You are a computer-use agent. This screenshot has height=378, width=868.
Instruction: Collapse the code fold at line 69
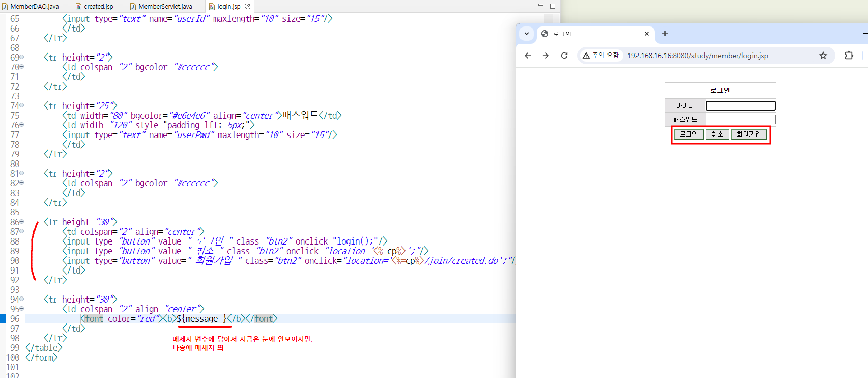(x=22, y=58)
